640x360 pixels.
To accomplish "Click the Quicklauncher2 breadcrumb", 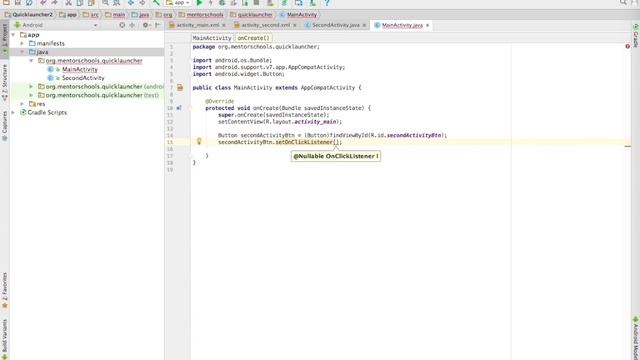I will 29,15.
